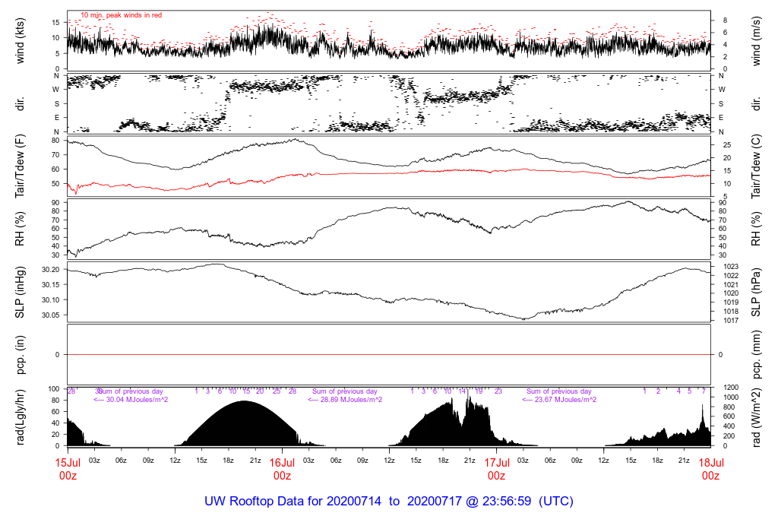
Task: Jump to the 16Jul 00z date marker
Action: [x=282, y=468]
